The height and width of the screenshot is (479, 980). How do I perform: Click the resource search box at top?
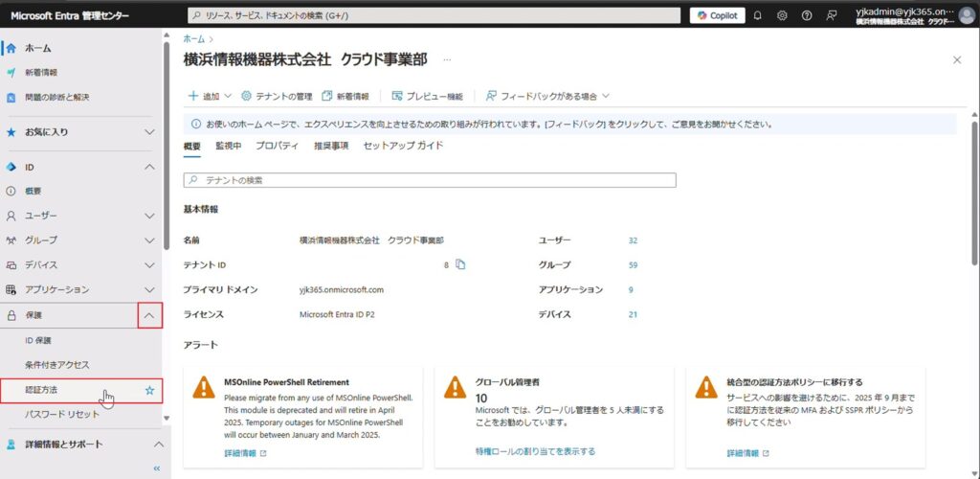[434, 15]
